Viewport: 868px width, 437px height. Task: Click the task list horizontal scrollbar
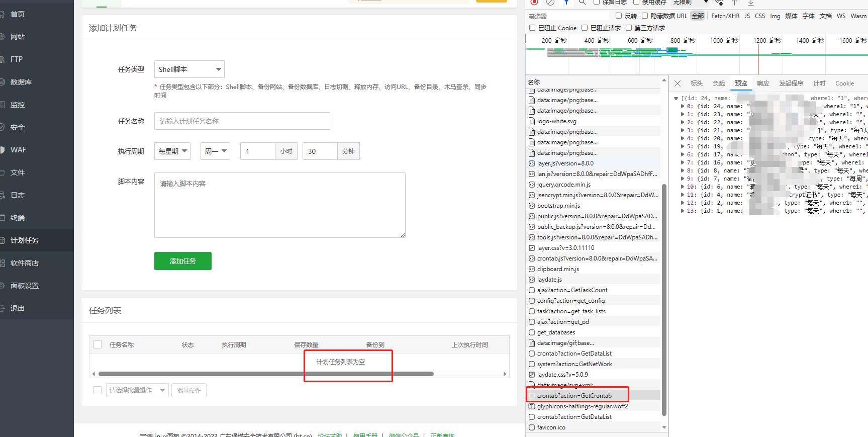pos(265,374)
